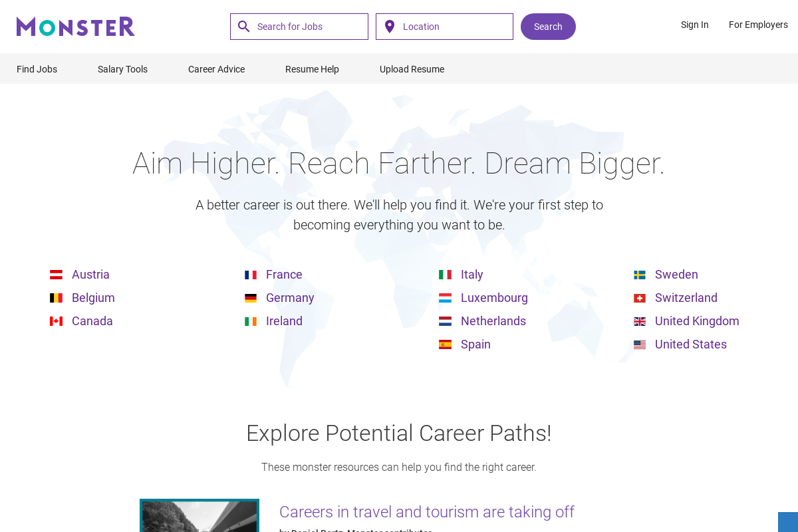
Task: Focus the Search for Jobs field
Action: click(309, 27)
